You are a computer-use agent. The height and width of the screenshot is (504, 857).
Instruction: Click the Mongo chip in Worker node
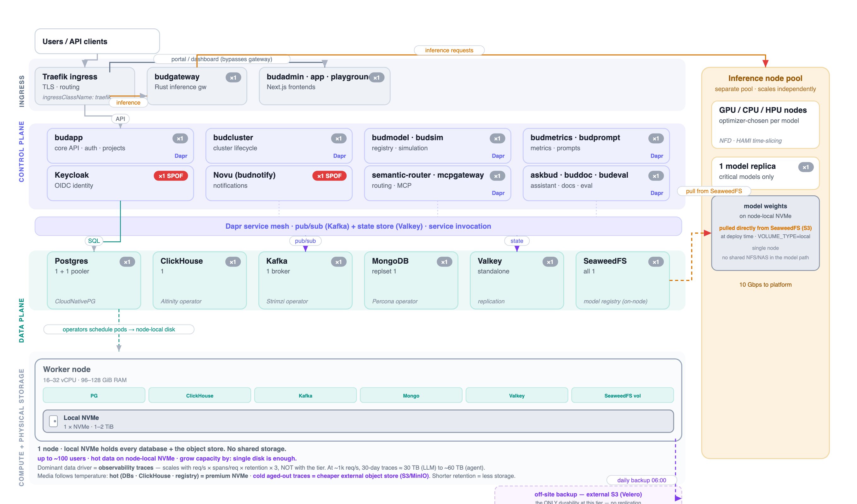pyautogui.click(x=411, y=395)
